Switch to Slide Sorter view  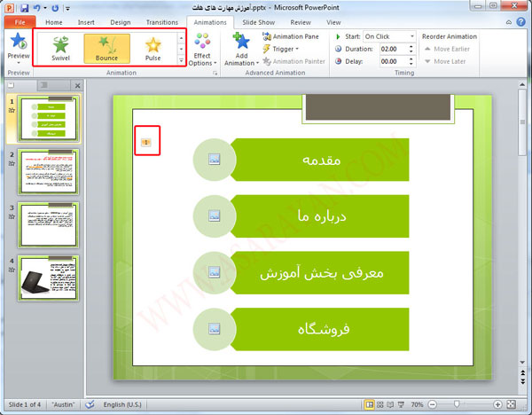click(380, 404)
